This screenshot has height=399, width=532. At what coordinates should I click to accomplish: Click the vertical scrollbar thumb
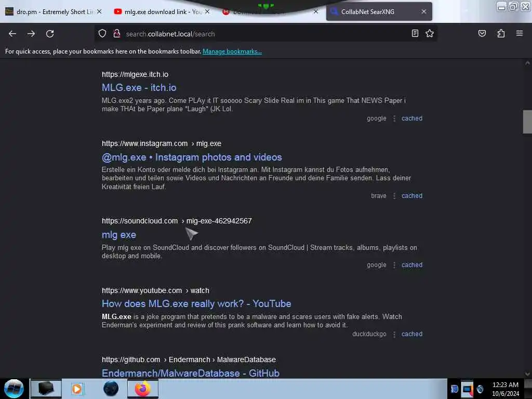[x=527, y=122]
